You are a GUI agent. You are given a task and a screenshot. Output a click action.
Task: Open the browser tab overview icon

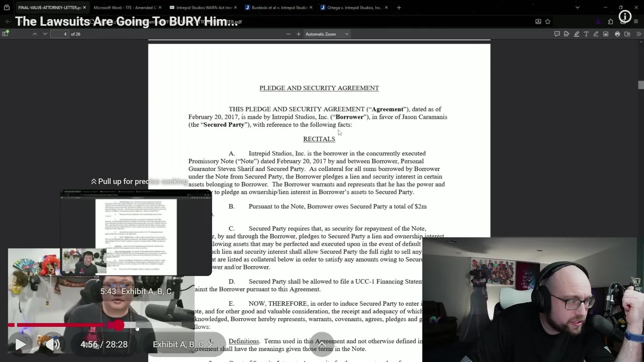(x=7, y=8)
